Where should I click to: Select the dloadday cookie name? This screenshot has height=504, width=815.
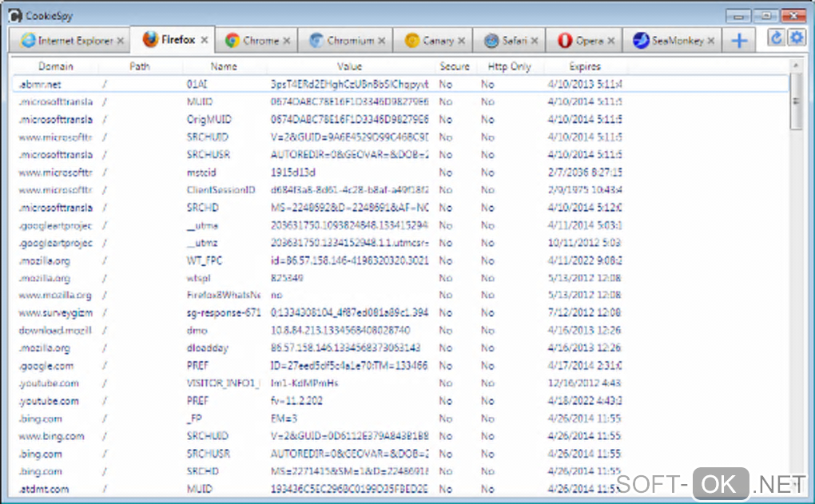click(208, 348)
